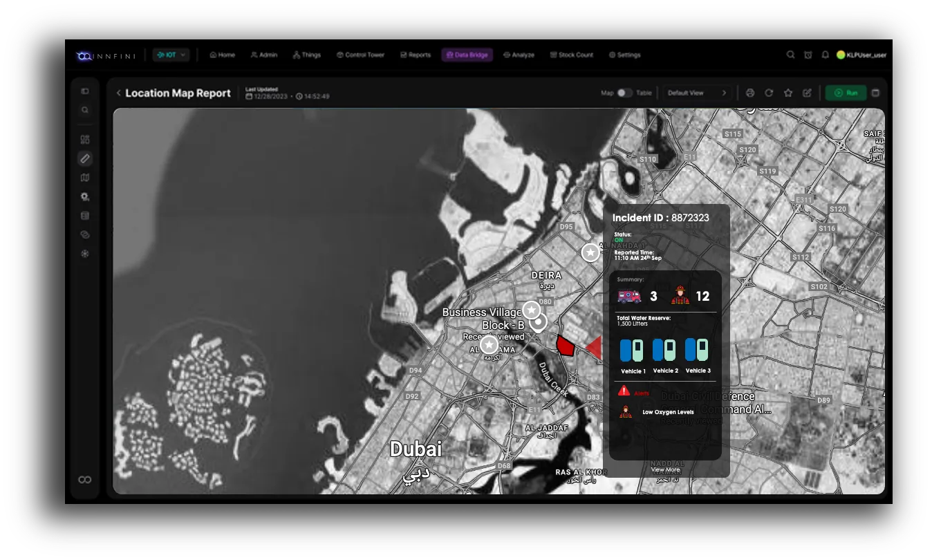Image resolution: width=932 pixels, height=560 pixels.
Task: Favorite the report with star icon
Action: (788, 93)
